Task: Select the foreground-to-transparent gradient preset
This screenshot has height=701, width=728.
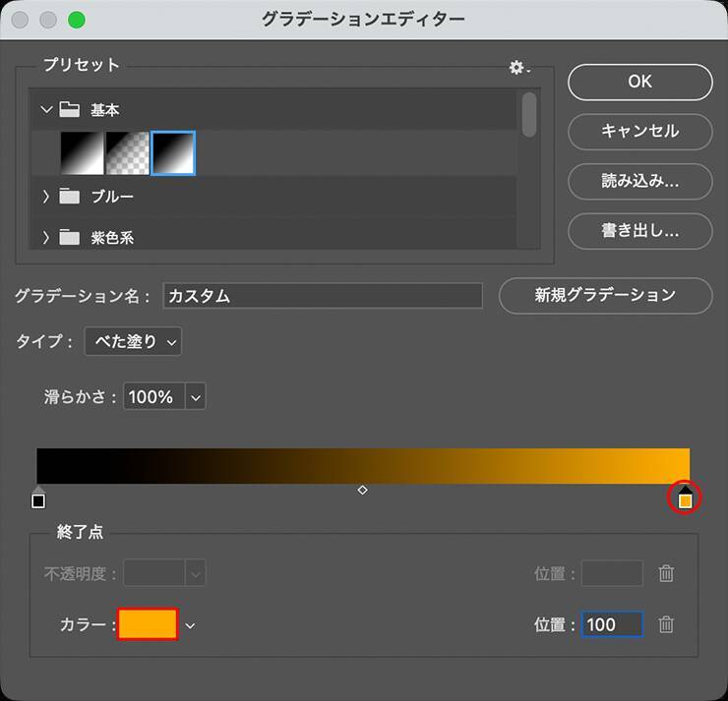Action: tap(128, 153)
